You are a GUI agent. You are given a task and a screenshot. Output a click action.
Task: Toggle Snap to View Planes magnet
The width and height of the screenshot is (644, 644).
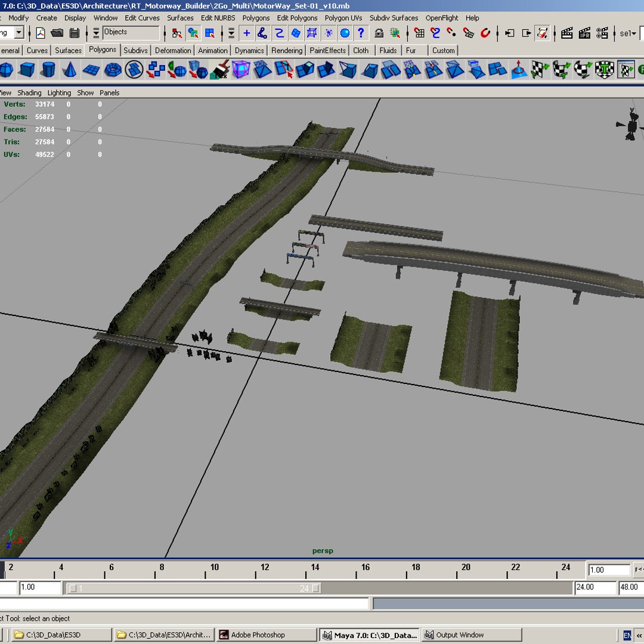coord(468,33)
